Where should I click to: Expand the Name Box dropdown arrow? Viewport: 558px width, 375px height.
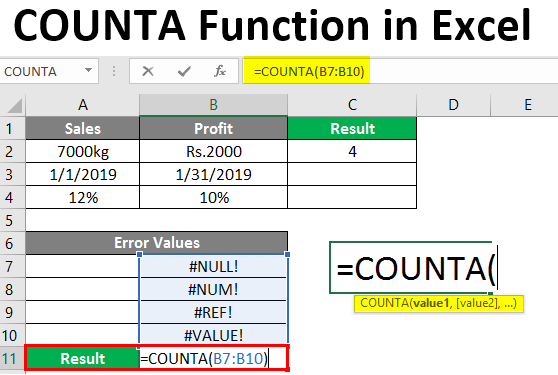(88, 70)
